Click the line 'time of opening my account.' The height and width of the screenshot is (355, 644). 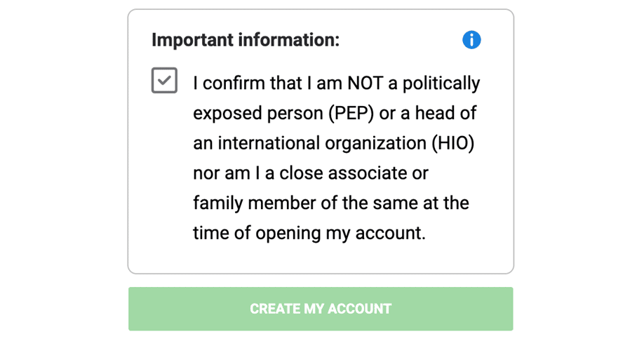(309, 234)
